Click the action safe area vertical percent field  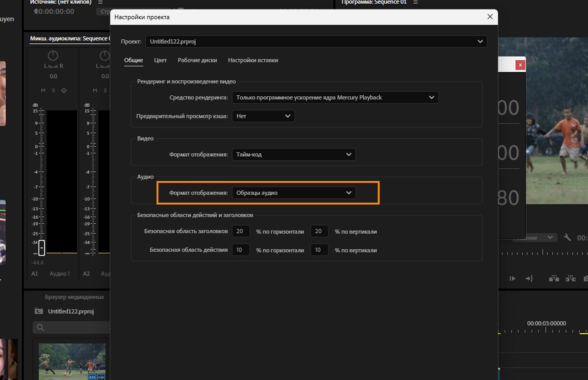(319, 250)
